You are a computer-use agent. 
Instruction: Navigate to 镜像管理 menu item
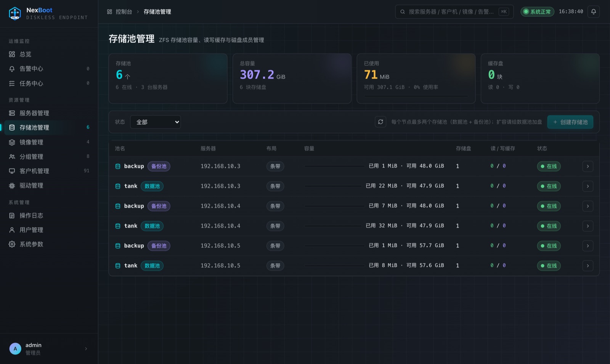pyautogui.click(x=49, y=142)
